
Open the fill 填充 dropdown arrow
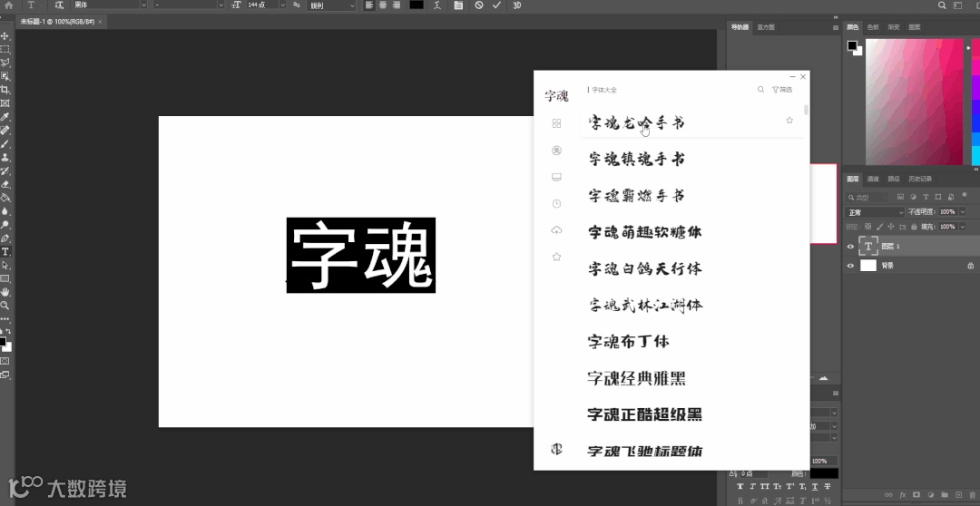tap(962, 226)
